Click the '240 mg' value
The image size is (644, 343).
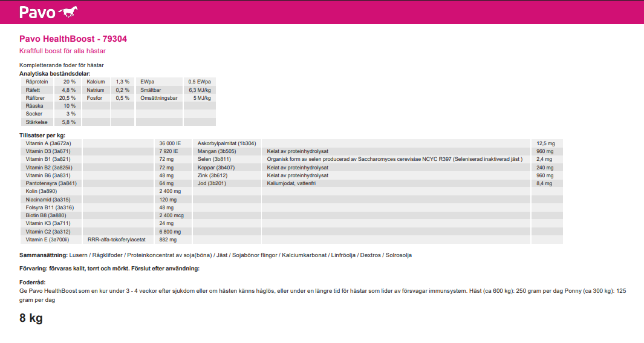(545, 168)
